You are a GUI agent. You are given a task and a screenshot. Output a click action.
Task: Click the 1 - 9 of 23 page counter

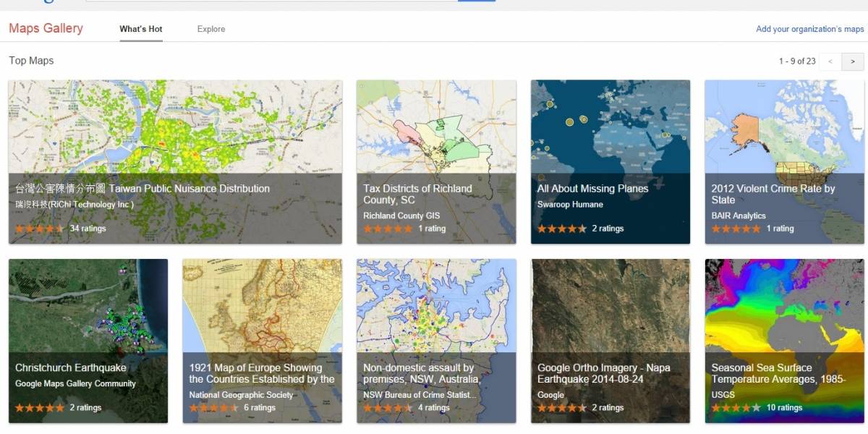(797, 61)
